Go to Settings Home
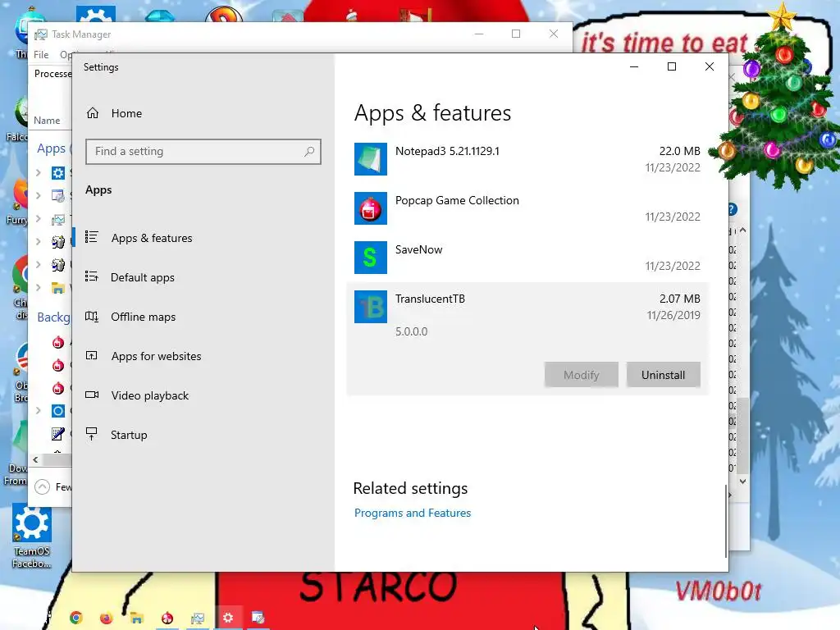The image size is (840, 630). coord(114,113)
